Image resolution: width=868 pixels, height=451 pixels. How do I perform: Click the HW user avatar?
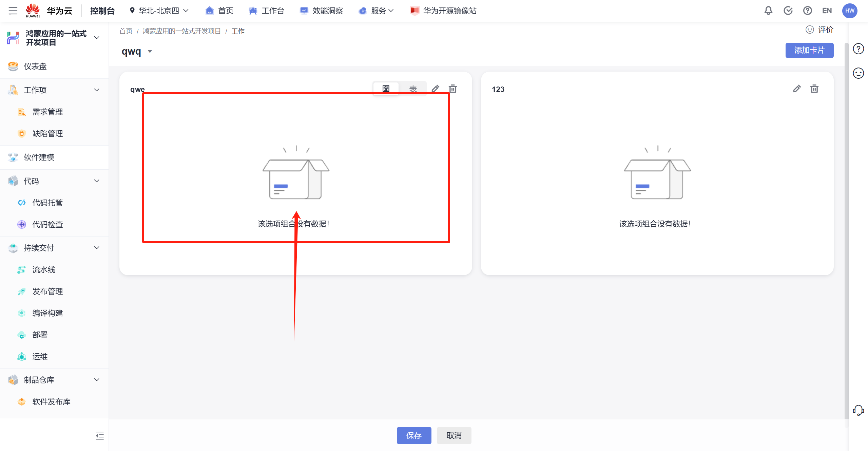pyautogui.click(x=849, y=11)
